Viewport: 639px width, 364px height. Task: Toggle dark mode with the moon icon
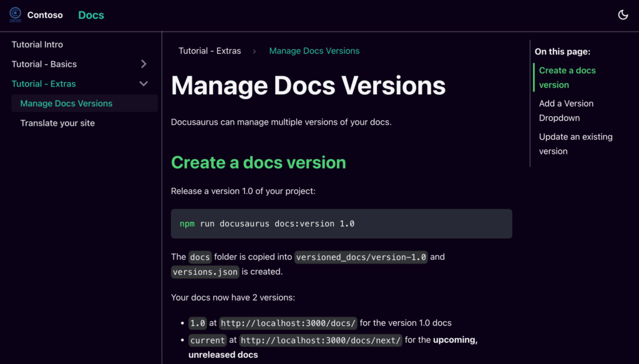tap(623, 15)
